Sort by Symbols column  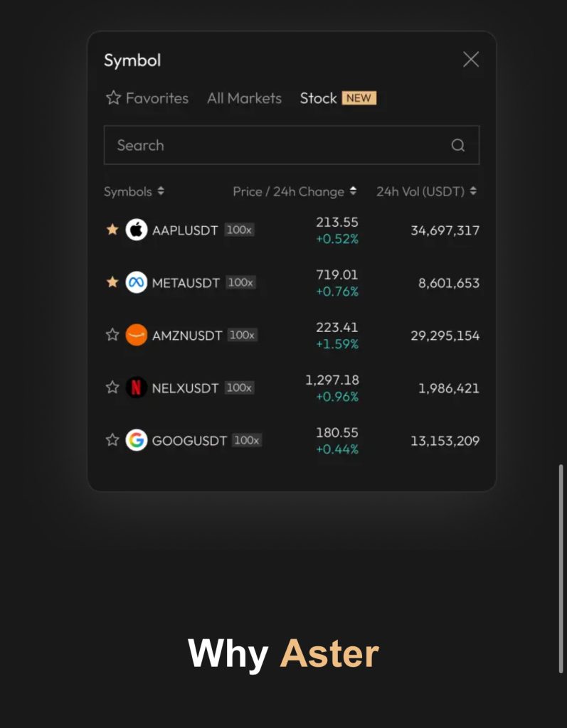point(134,191)
